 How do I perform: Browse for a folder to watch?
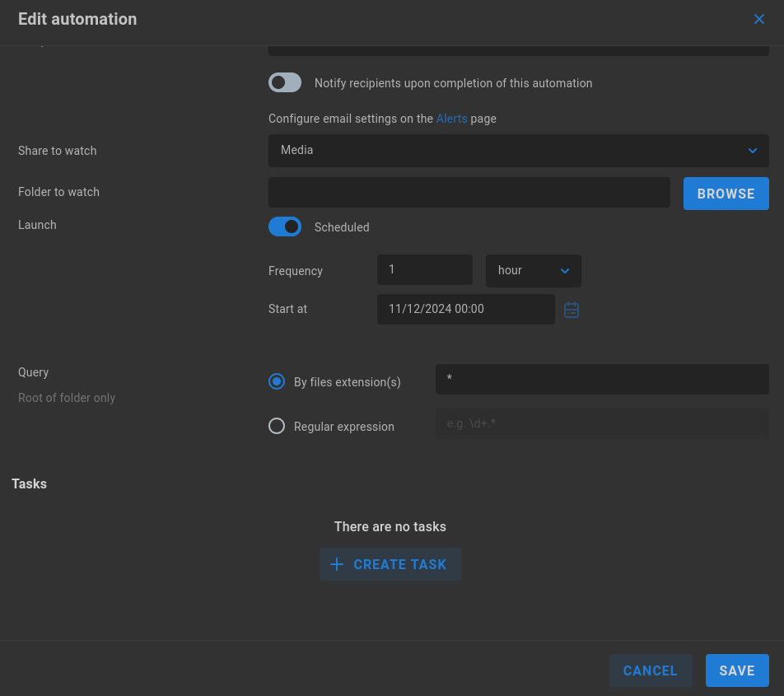pyautogui.click(x=726, y=194)
